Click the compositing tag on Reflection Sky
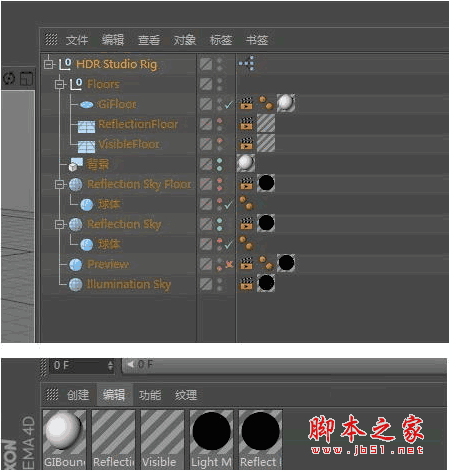Screen dimensions: 452x471 pos(247,224)
